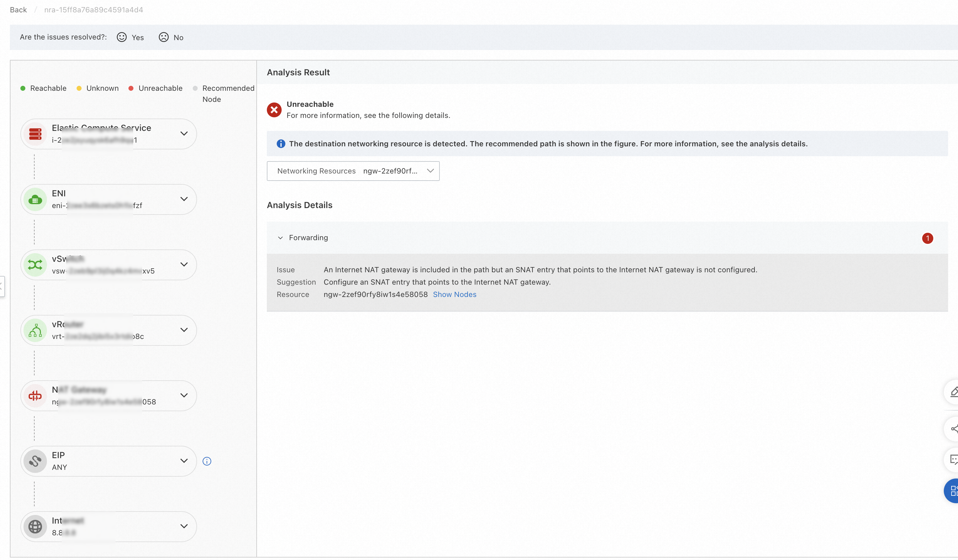Expand the Elastic Compute Service node
This screenshot has height=560, width=958.
[184, 134]
